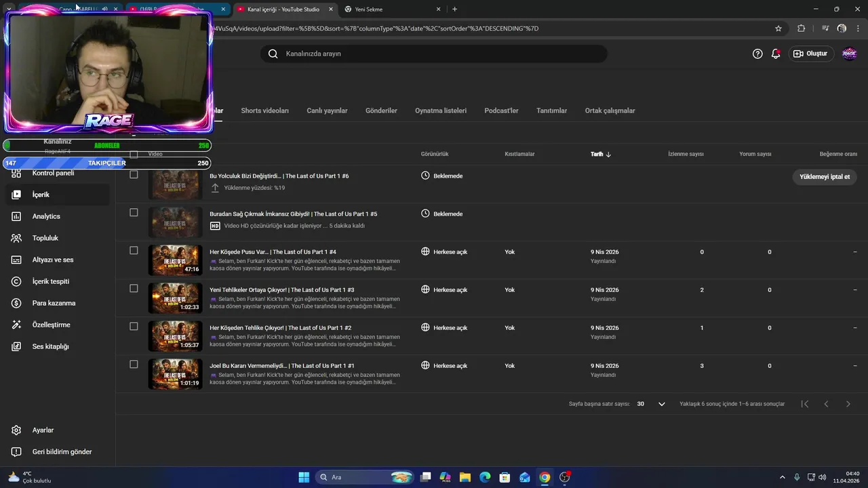The image size is (868, 488).
Task: Sort by Tarih column arrow
Action: 608,155
